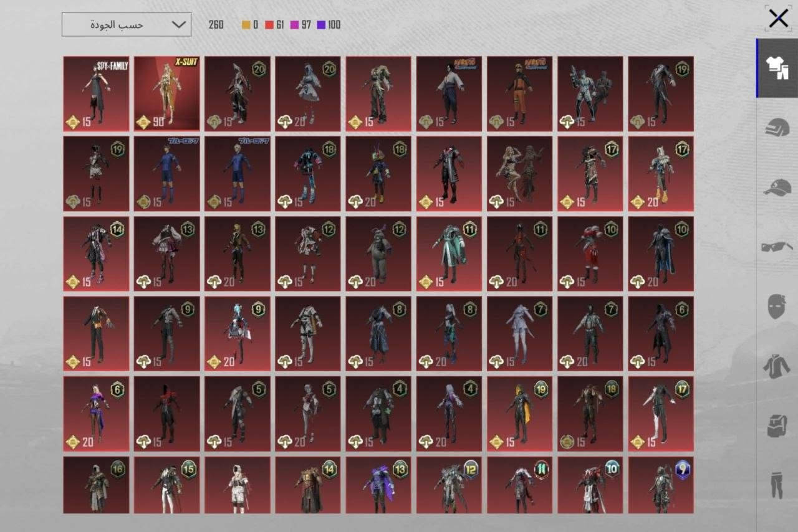Screen dimensions: 798x532
Task: Select the blue-haired outfit card level 9
Action: (x=238, y=333)
